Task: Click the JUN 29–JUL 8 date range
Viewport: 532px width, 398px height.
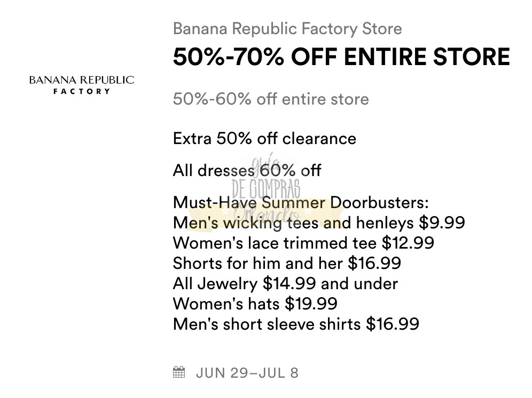Action: click(247, 372)
